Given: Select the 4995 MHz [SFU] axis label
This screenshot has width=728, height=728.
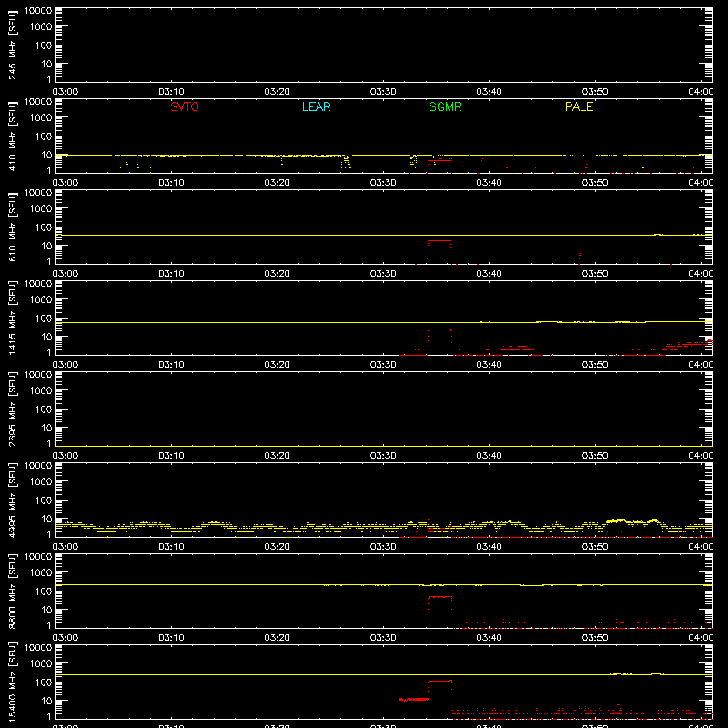Looking at the screenshot, I should [12, 500].
